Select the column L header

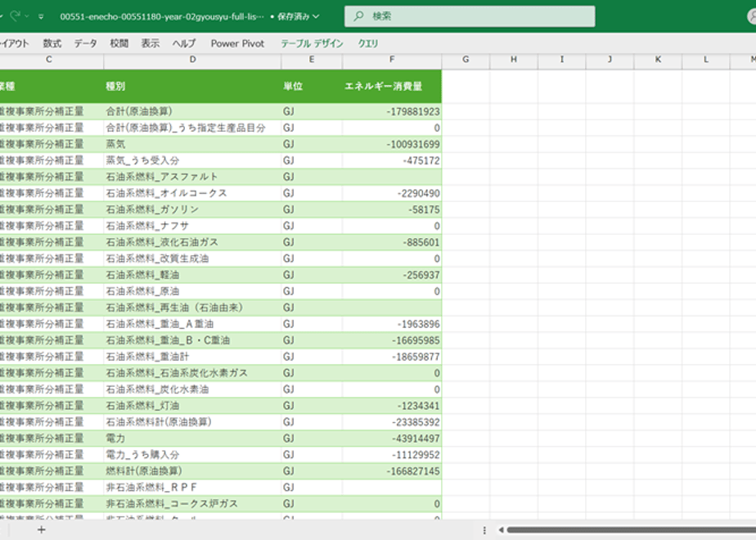point(706,60)
